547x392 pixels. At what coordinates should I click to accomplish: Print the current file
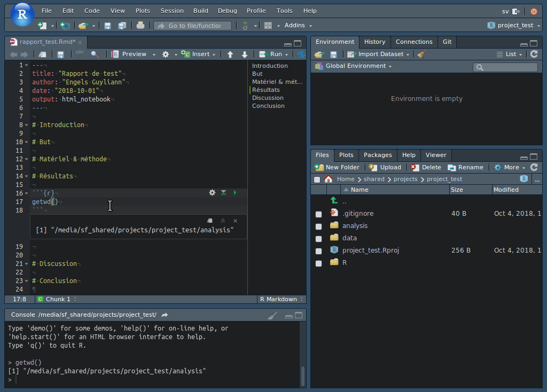(x=140, y=26)
